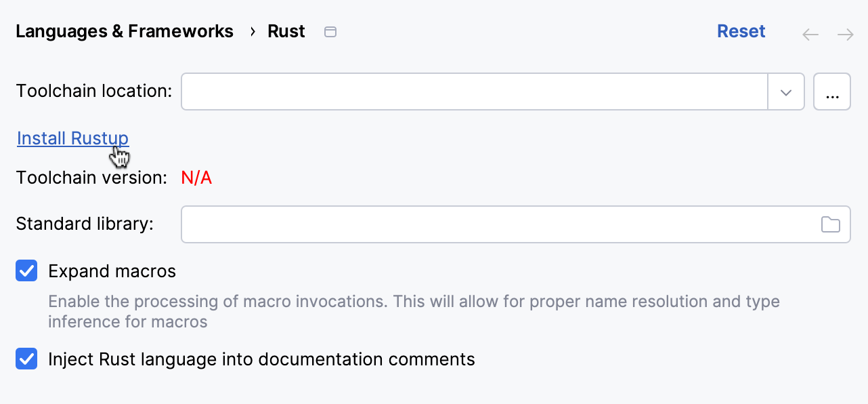The height and width of the screenshot is (404, 868).
Task: Select Languages & Frameworks in the breadcrumb
Action: click(125, 31)
